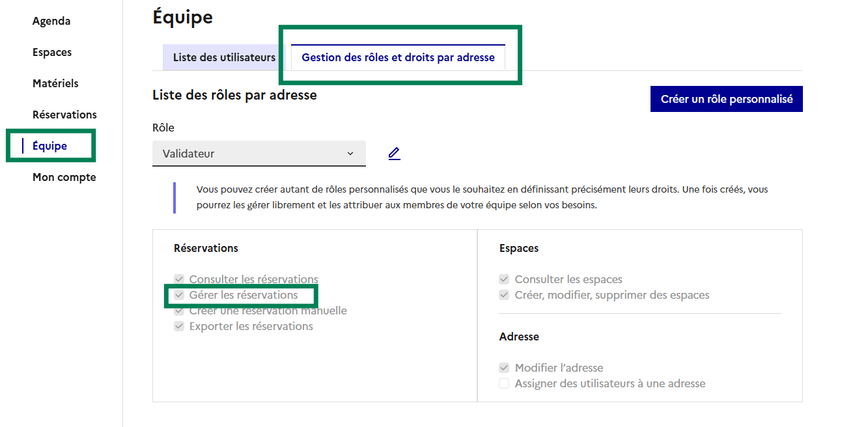Screen dimensions: 868x427
Task: Open Matériels from the side menu
Action: coord(55,83)
